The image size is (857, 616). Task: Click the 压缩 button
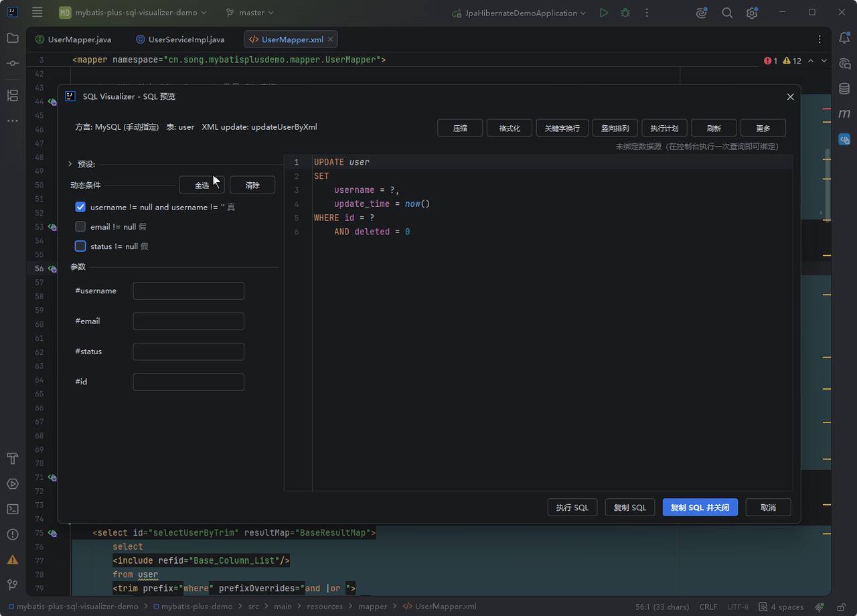pyautogui.click(x=460, y=128)
